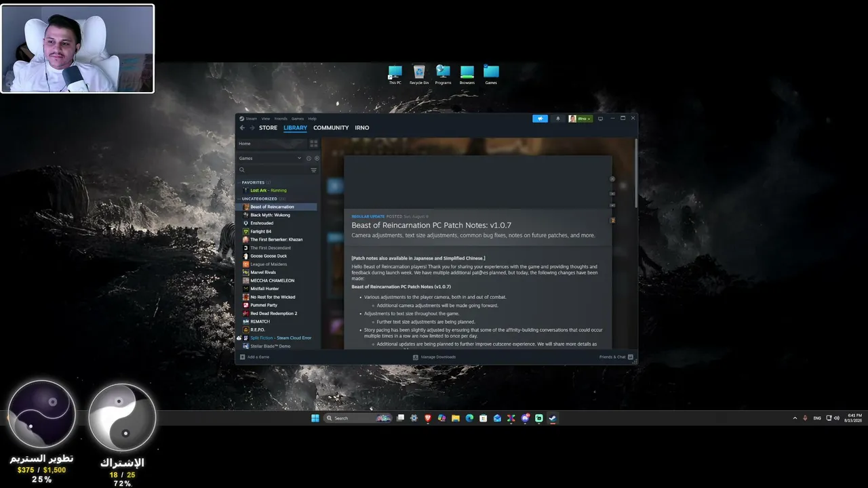Switch Steam to Big Picture mode icon

click(x=600, y=119)
